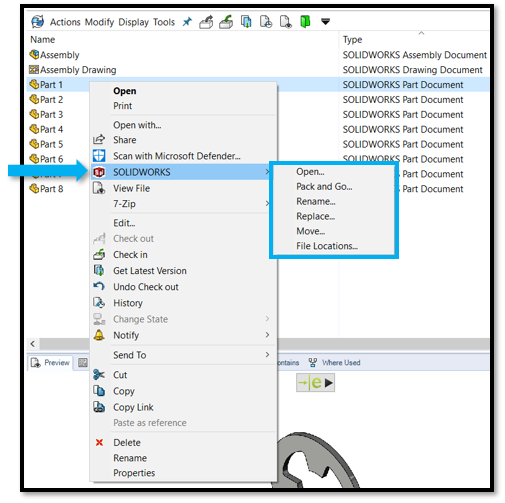Click the document with gear toolbar icon
505x503 pixels.
[x=286, y=22]
